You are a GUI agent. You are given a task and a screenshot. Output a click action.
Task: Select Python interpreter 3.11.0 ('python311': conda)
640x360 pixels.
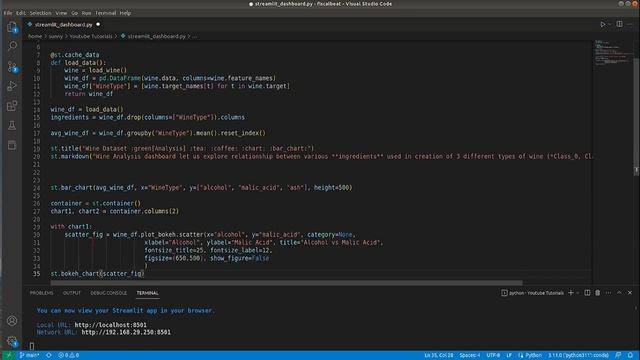(x=578, y=355)
